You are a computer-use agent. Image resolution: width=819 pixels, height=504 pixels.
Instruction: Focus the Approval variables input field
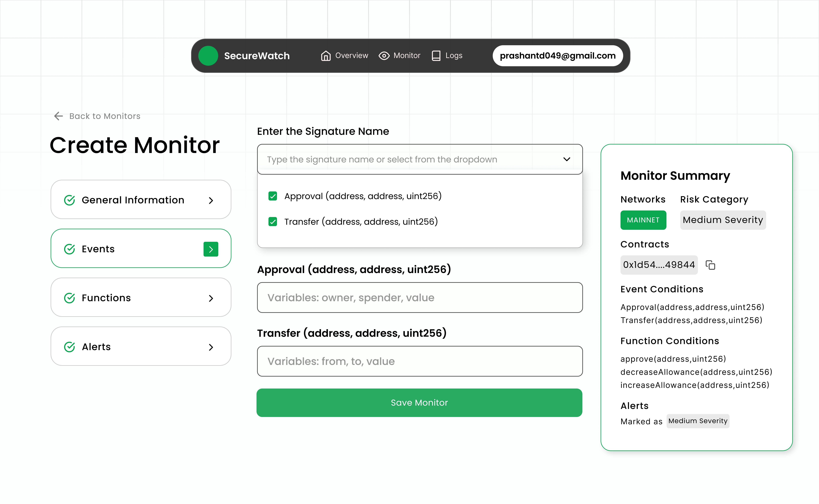420,297
